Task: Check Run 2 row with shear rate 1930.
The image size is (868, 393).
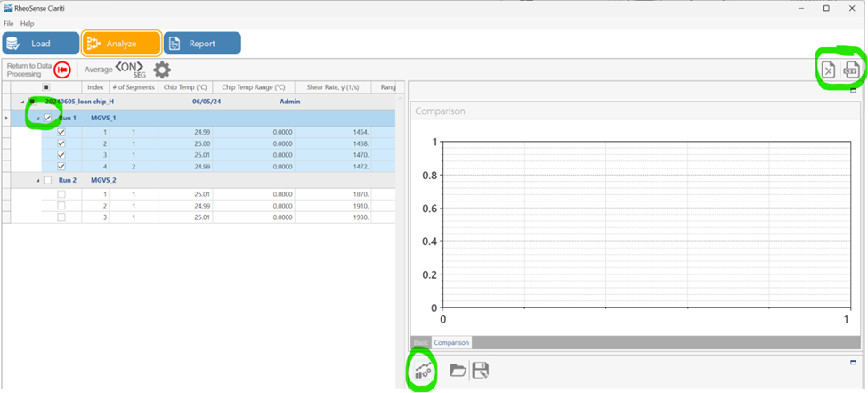Action: pyautogui.click(x=61, y=217)
